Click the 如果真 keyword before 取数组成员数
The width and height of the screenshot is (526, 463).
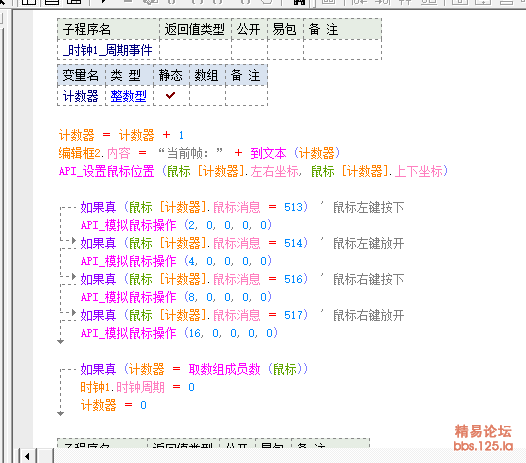pyautogui.click(x=98, y=369)
